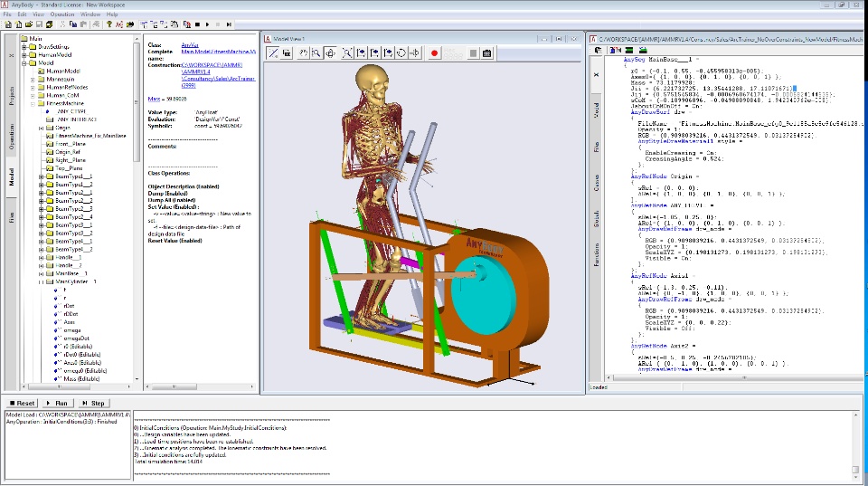The width and height of the screenshot is (868, 486).
Task: Open the Model View calendar-grid icon
Action: [487, 53]
